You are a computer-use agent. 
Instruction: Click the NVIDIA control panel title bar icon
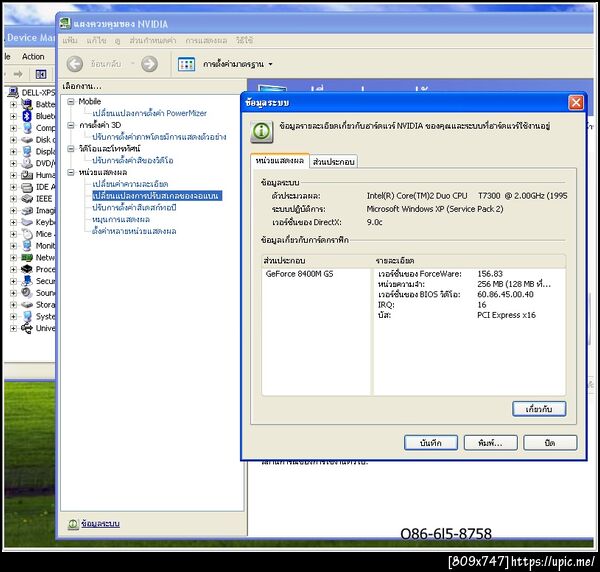point(65,24)
